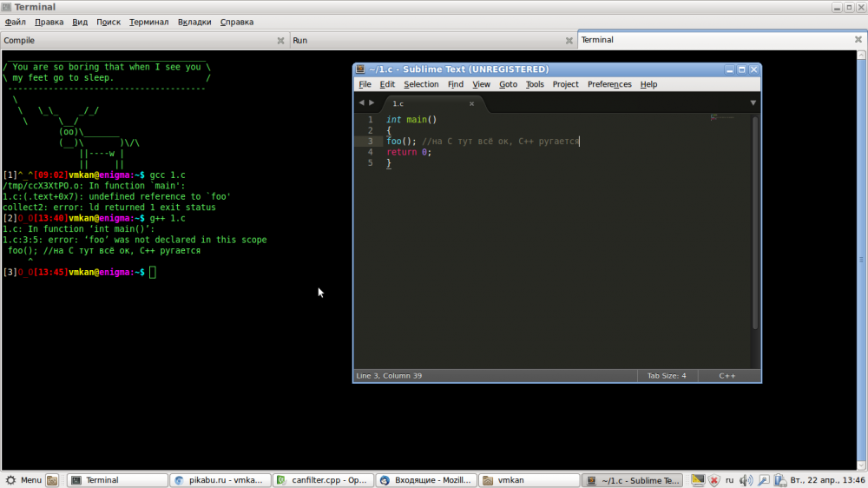Change the C++ syntax in status bar
This screenshot has height=488, width=868.
727,376
